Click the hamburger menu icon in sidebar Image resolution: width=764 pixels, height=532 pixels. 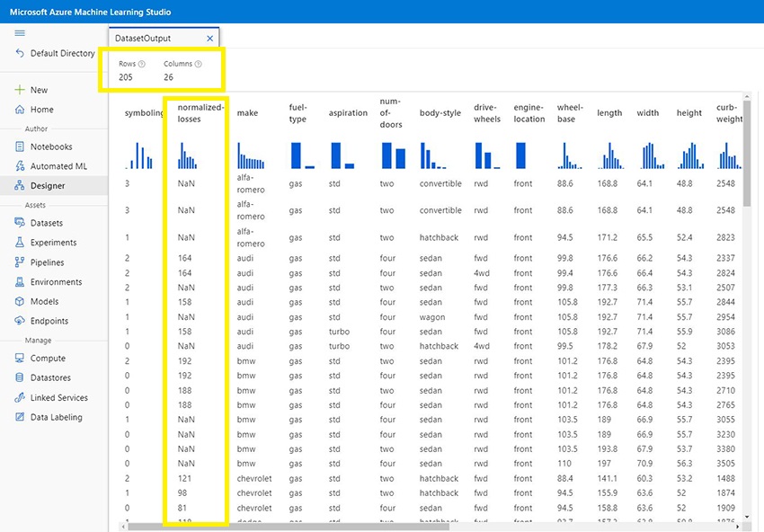pyautogui.click(x=20, y=33)
